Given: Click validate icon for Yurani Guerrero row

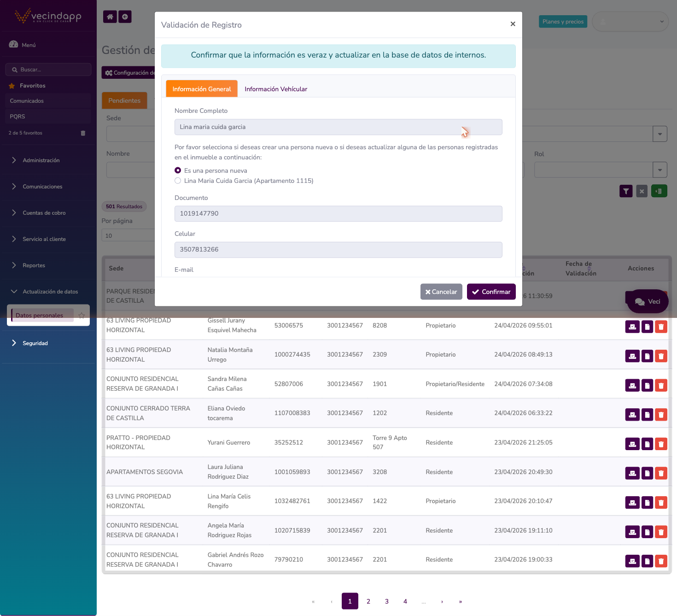Looking at the screenshot, I should point(632,444).
